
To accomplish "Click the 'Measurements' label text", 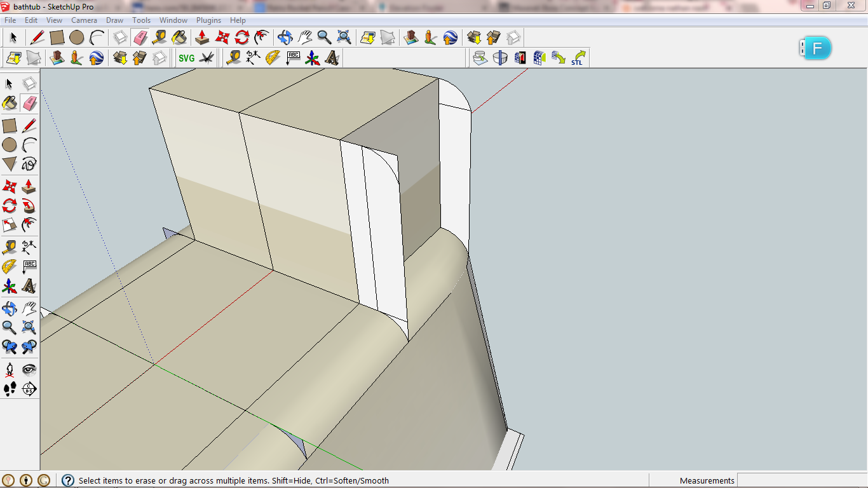I will 707,480.
